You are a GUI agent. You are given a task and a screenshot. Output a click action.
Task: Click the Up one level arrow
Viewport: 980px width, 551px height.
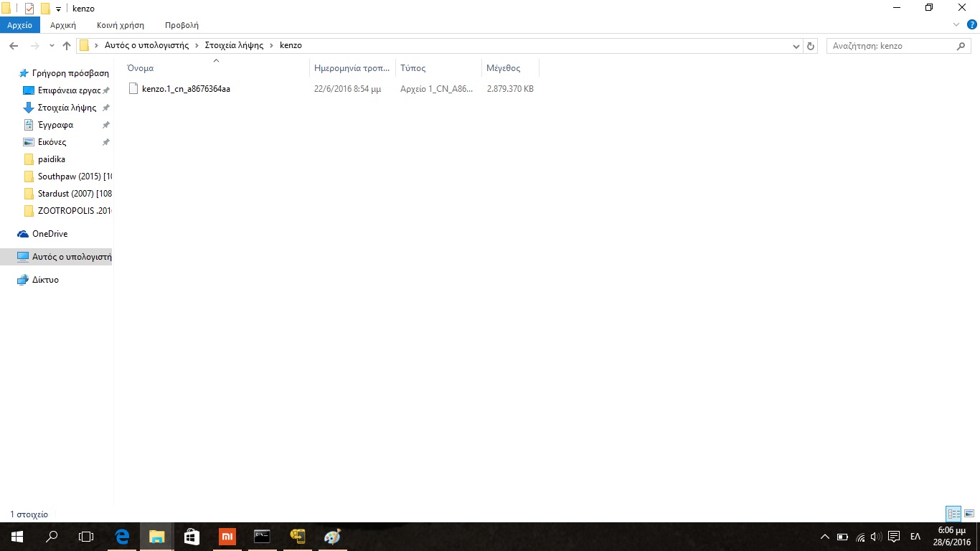(67, 46)
